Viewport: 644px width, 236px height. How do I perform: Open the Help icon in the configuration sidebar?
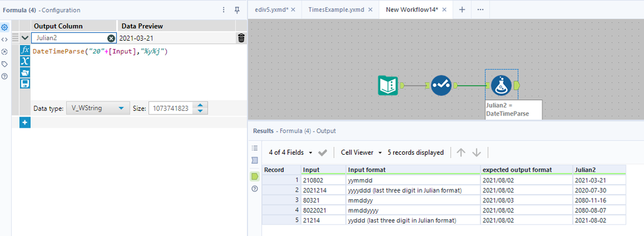click(x=5, y=76)
